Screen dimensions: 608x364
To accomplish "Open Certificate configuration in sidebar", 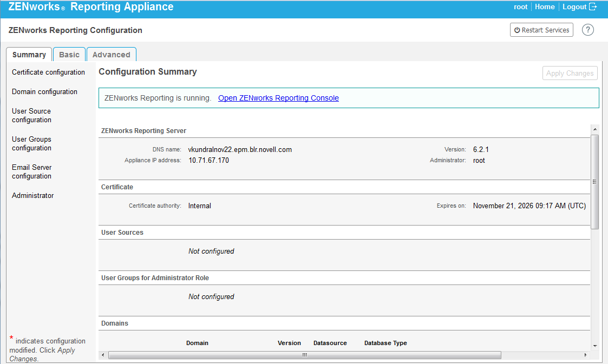I will pyautogui.click(x=48, y=72).
